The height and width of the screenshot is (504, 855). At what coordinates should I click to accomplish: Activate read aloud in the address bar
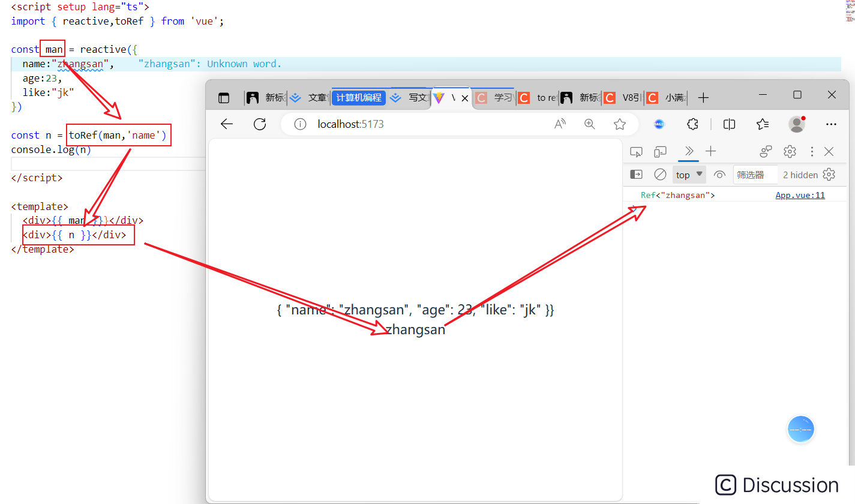pos(560,124)
